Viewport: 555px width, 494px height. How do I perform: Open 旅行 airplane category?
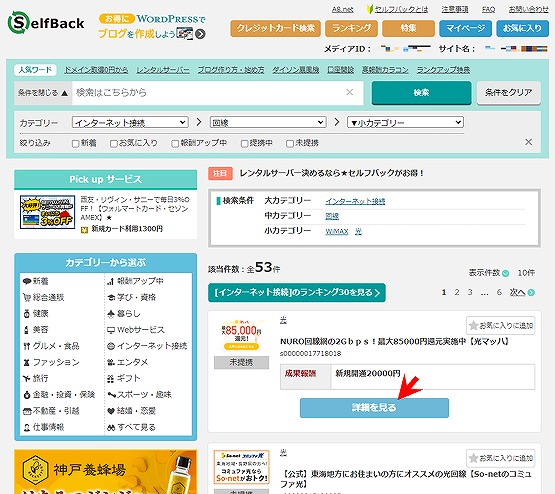pyautogui.click(x=35, y=378)
